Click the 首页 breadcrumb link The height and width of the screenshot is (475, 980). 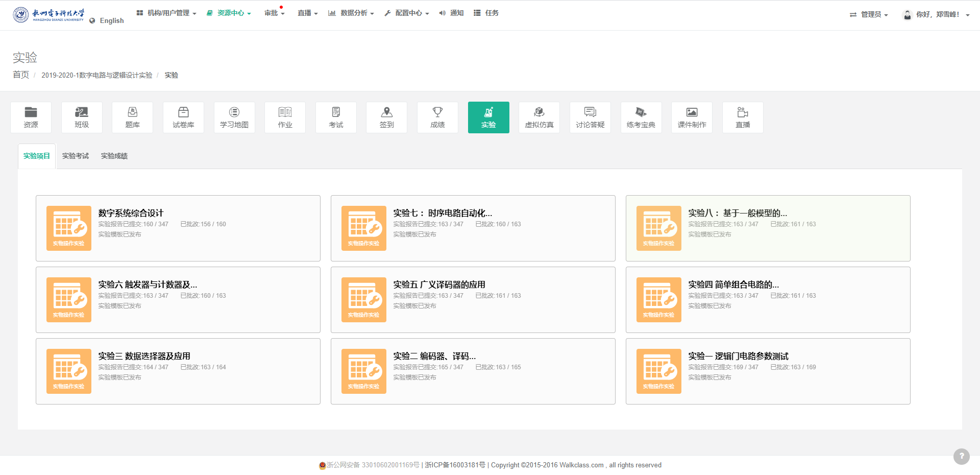click(21, 75)
